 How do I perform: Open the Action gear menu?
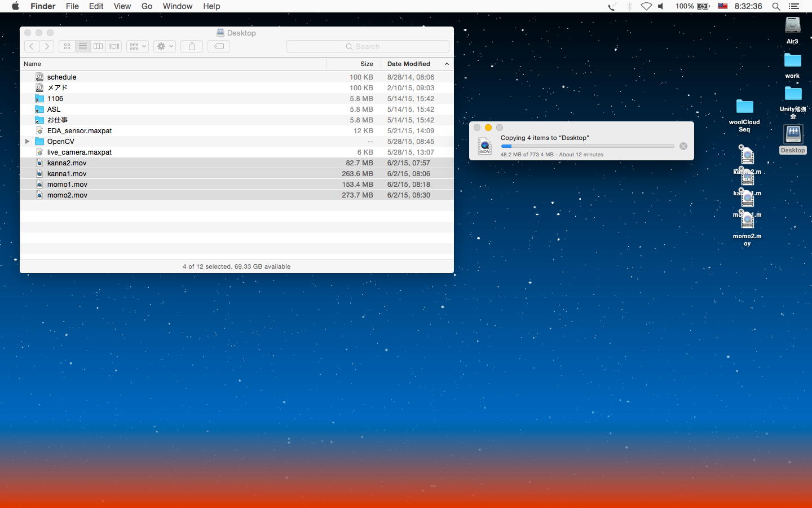(x=165, y=46)
